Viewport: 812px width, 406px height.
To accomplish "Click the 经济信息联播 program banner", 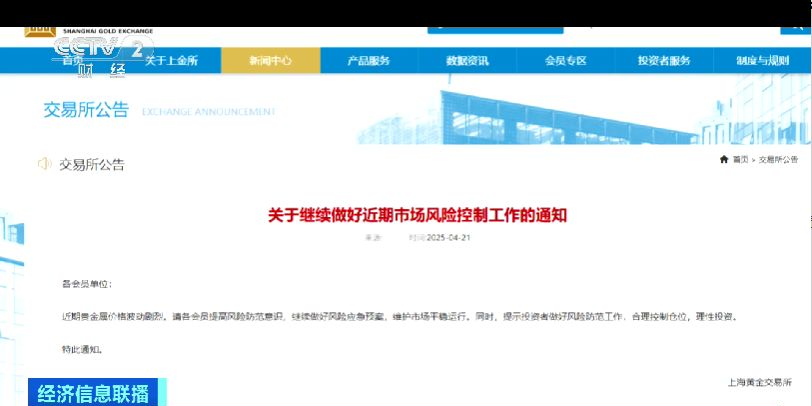I will 90,392.
